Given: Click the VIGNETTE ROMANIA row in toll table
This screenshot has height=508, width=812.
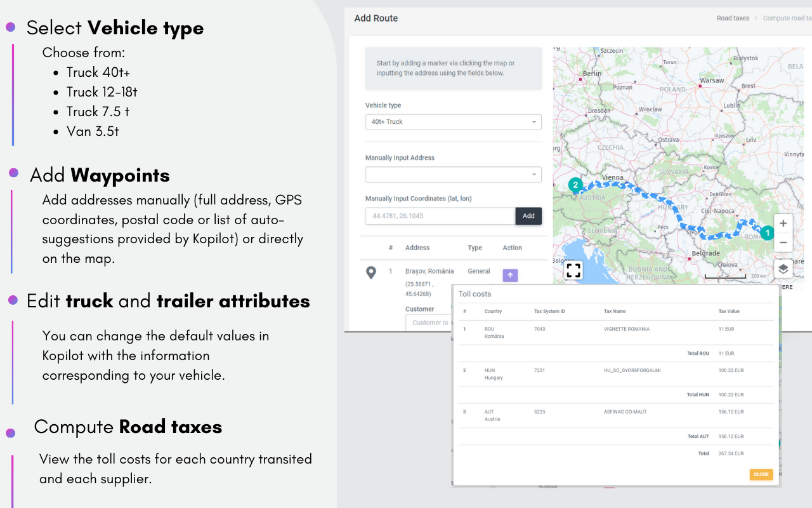Looking at the screenshot, I should [x=626, y=329].
